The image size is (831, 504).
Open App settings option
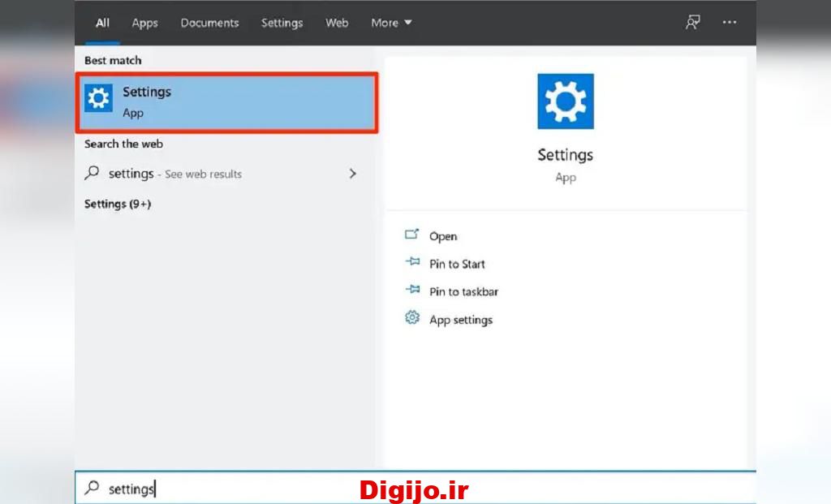pos(461,320)
